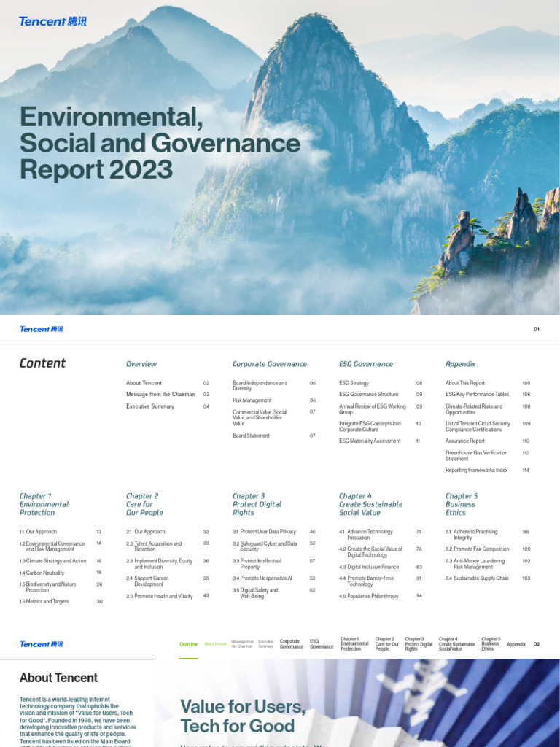Select 'Chapter 2 Care for Our People' navigation tab

(x=387, y=644)
